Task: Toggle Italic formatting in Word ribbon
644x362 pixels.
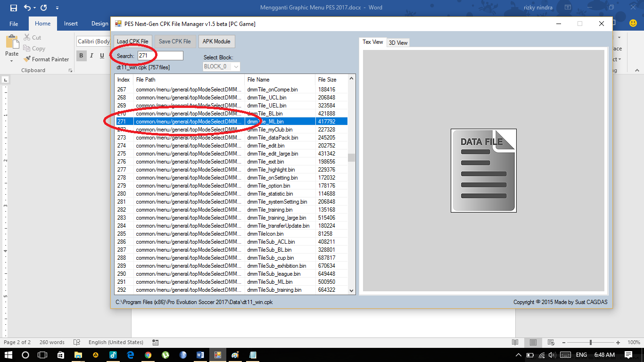Action: (91, 56)
